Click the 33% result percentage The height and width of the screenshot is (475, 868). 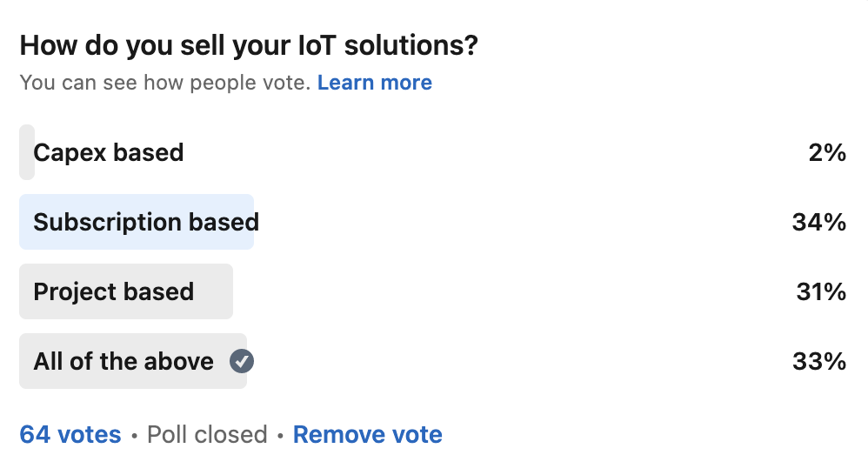point(818,361)
